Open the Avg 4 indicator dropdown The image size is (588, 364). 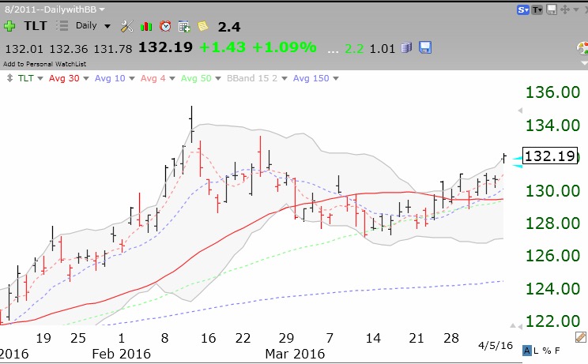pyautogui.click(x=172, y=79)
